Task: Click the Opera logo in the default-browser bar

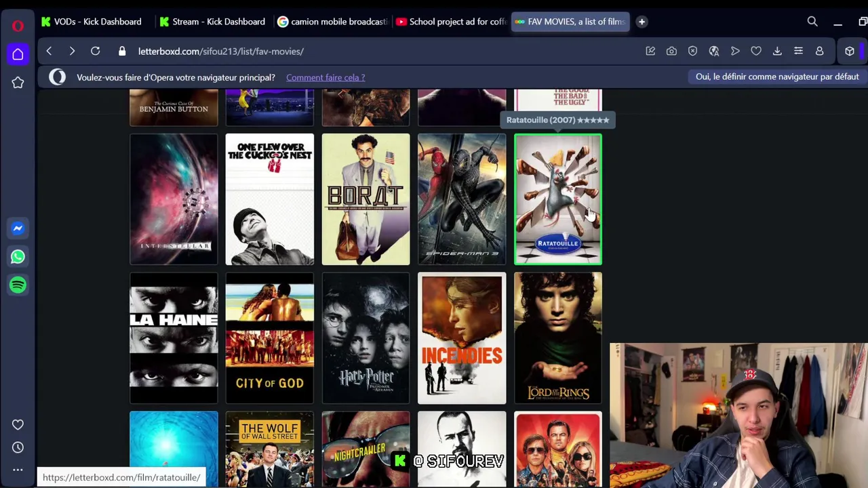Action: (58, 77)
